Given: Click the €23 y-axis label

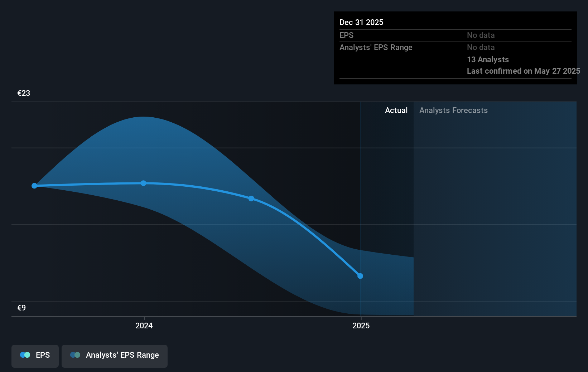Looking at the screenshot, I should pyautogui.click(x=24, y=93).
